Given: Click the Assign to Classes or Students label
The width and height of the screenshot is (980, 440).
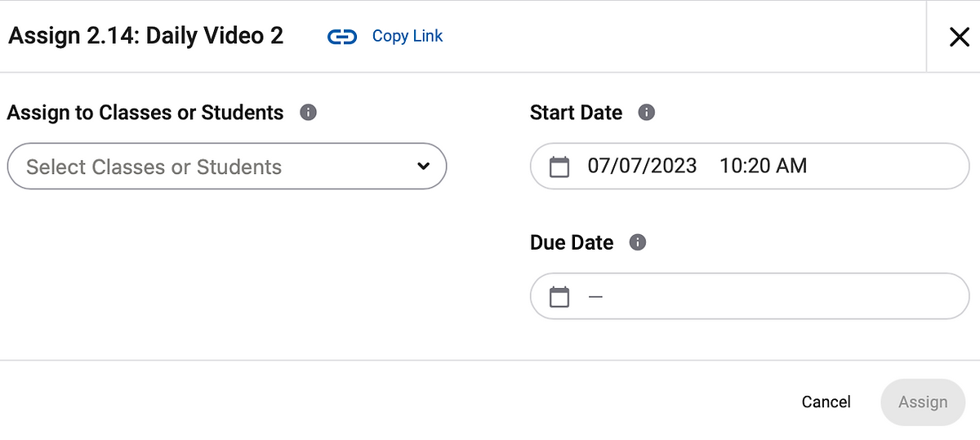Looking at the screenshot, I should [x=145, y=113].
